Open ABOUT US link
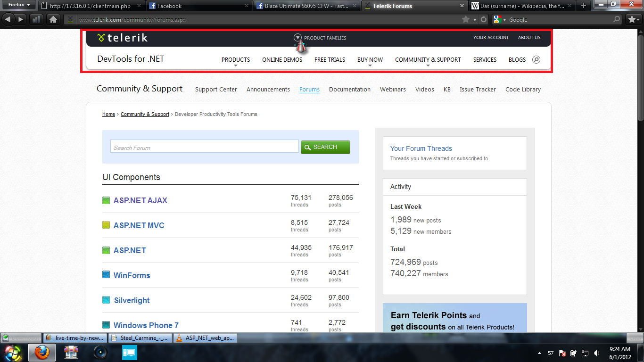Image resolution: width=644 pixels, height=362 pixels. click(529, 38)
